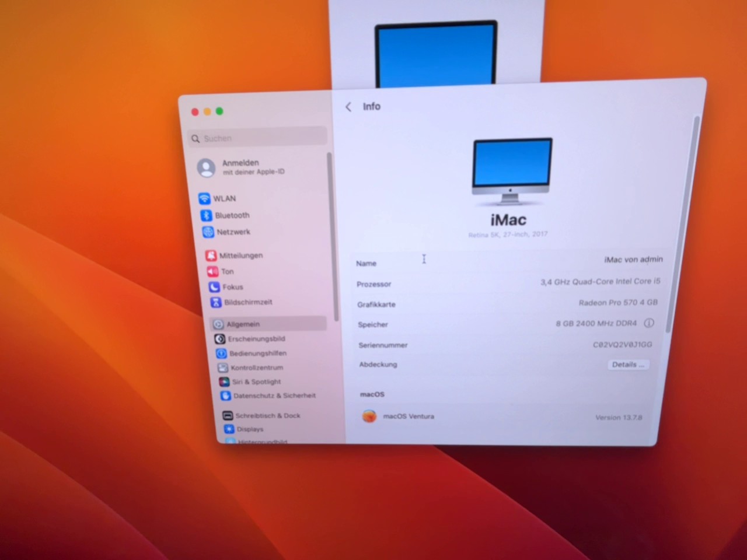
Task: Click the 8 GB 2400 MHz DDR4 value
Action: pyautogui.click(x=596, y=323)
